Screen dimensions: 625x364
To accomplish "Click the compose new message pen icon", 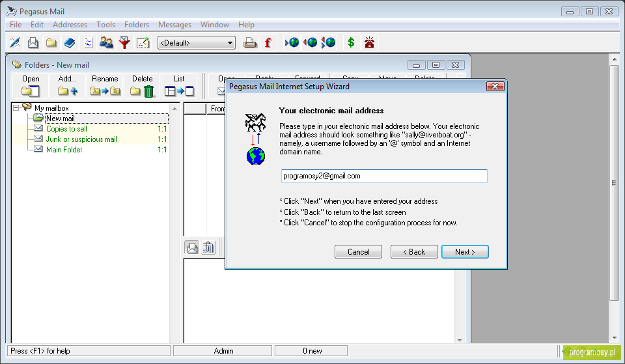I will coord(15,43).
